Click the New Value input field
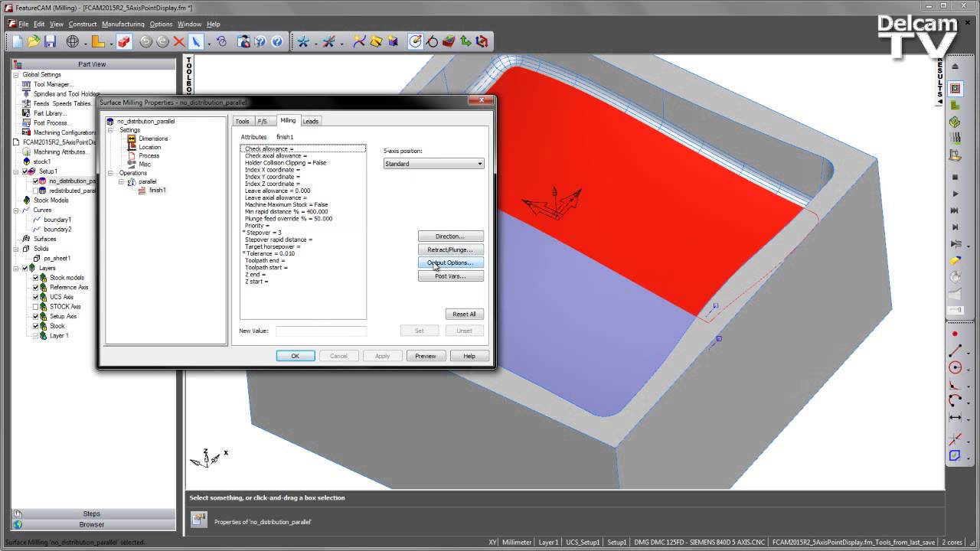Viewport: 980px width, 551px height. coord(321,331)
